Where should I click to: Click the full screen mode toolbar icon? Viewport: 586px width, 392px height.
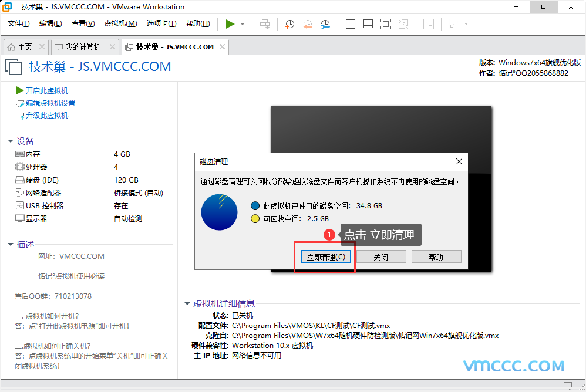[x=386, y=24]
